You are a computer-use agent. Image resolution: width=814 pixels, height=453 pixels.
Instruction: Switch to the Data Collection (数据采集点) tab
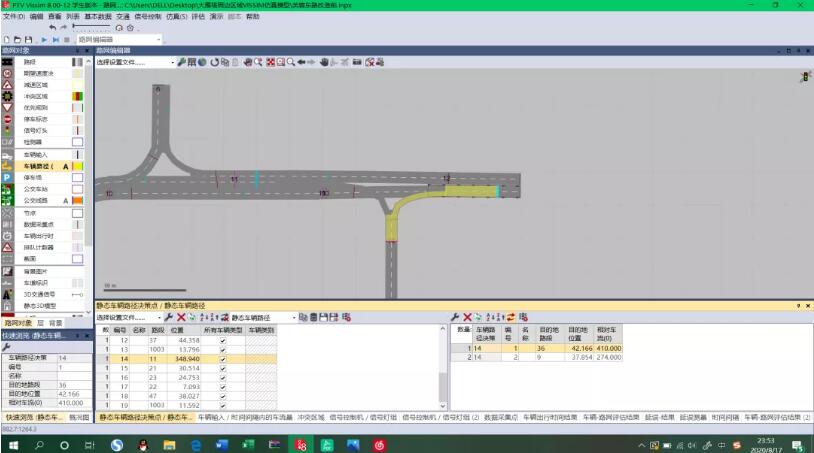501,417
